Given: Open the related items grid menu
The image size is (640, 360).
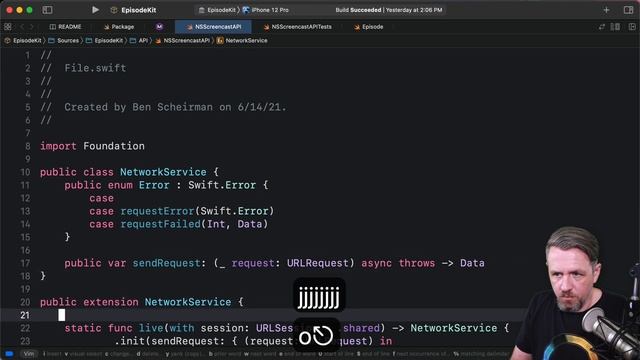Looking at the screenshot, I should click(x=8, y=27).
